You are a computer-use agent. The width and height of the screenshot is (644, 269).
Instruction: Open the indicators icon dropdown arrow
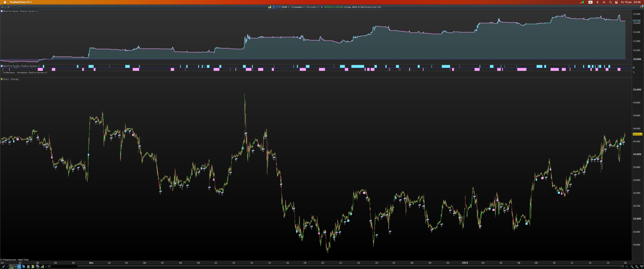coord(16,266)
